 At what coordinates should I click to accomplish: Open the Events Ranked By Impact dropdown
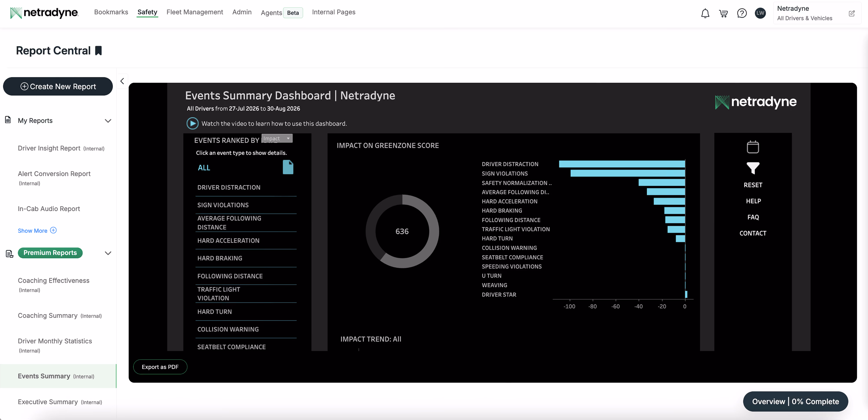(277, 138)
